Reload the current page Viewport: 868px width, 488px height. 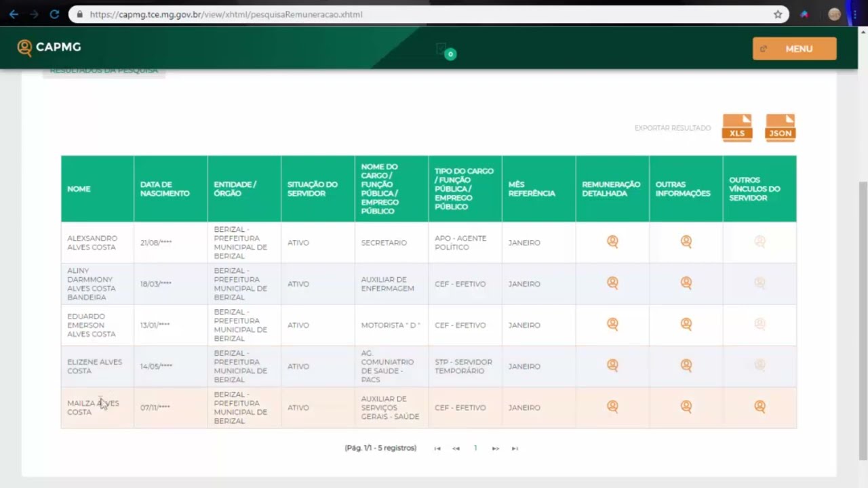54,14
